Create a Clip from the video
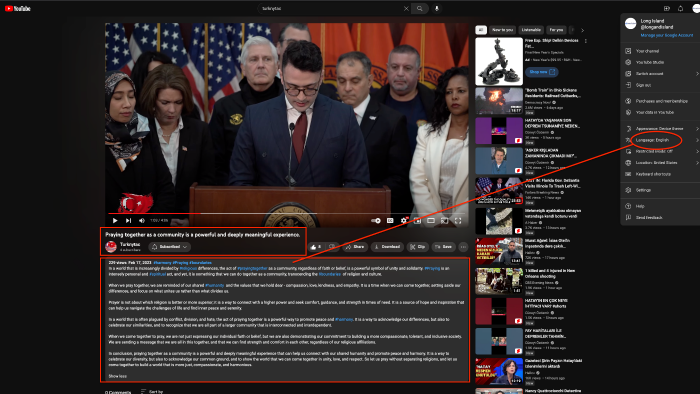700x394 pixels. pyautogui.click(x=418, y=247)
